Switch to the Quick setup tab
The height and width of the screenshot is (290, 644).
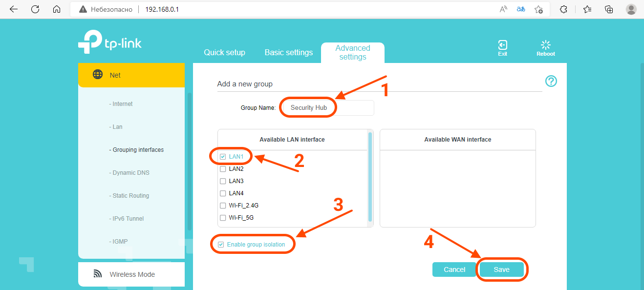pyautogui.click(x=224, y=53)
